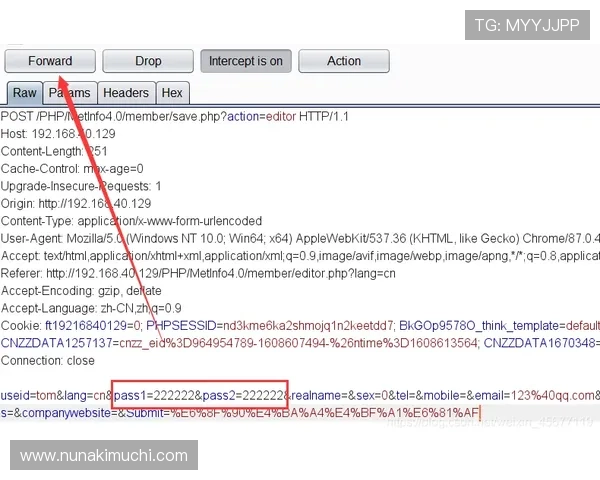600x480 pixels.
Task: Click the Origin header line
Action: (76, 204)
